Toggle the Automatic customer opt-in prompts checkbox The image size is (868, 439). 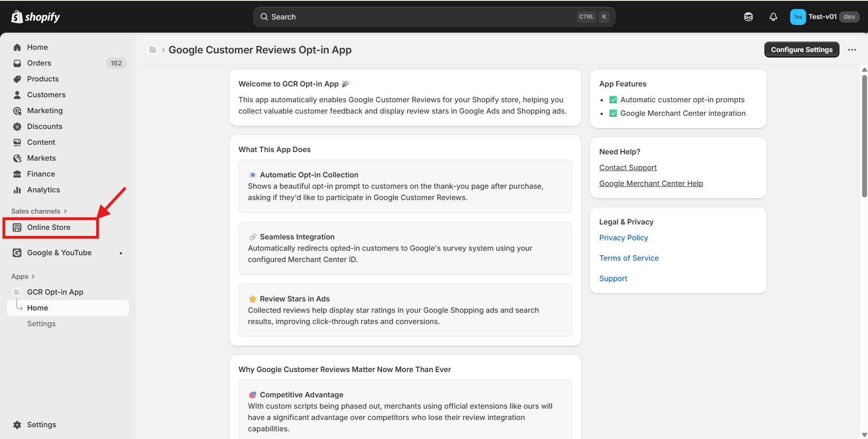(x=613, y=100)
